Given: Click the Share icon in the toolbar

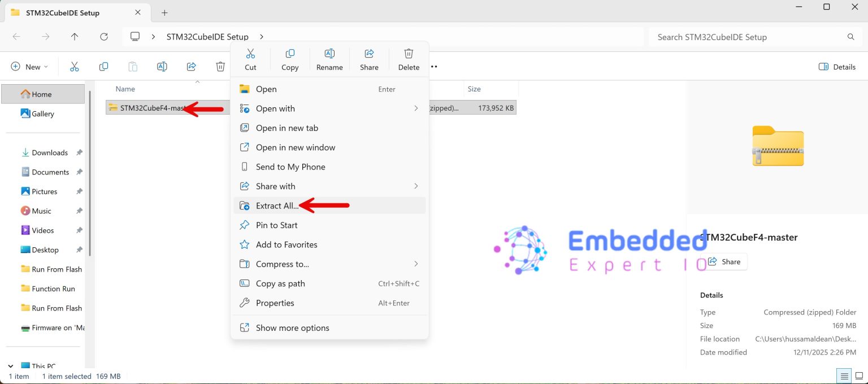Looking at the screenshot, I should pos(191,66).
